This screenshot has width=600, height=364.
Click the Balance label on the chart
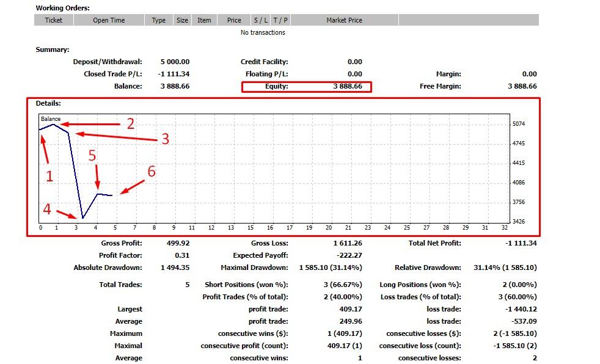(x=50, y=119)
